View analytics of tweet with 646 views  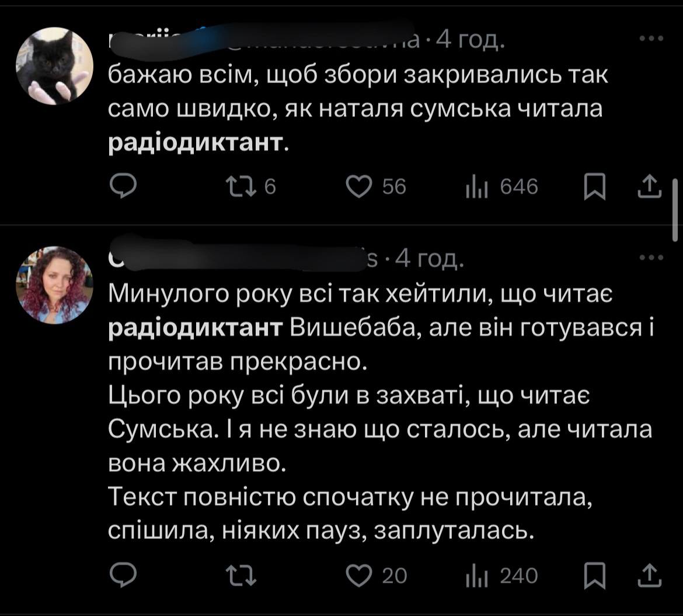point(473,186)
